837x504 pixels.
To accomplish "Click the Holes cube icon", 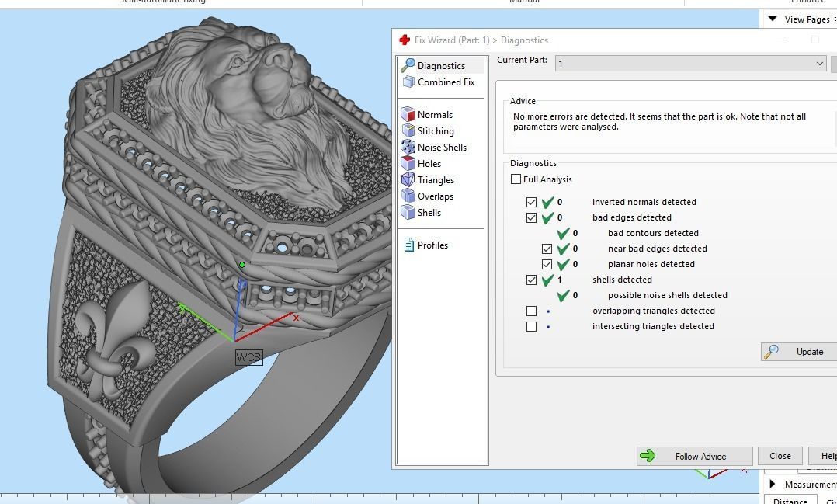I will (408, 163).
